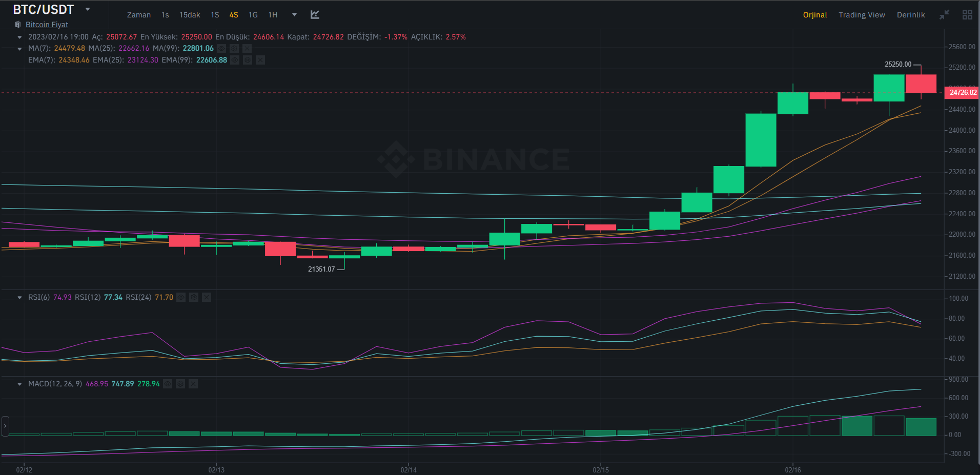Toggle visibility eye of EMA indicator

(235, 60)
